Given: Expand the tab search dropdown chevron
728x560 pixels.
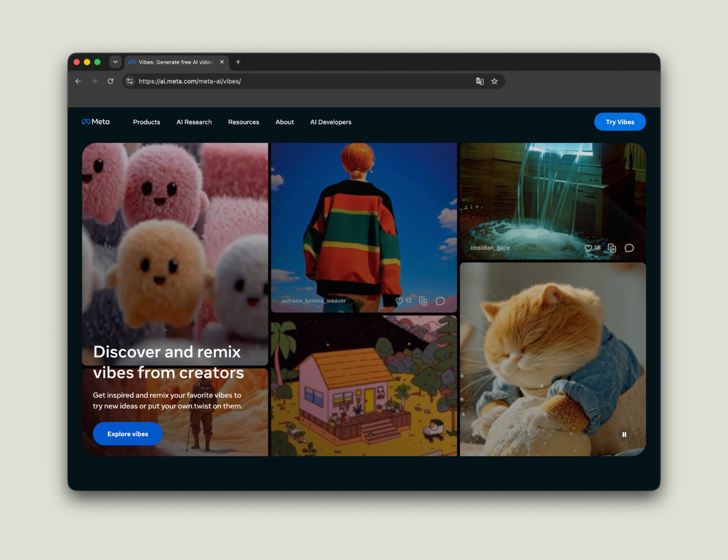Looking at the screenshot, I should click(x=115, y=62).
